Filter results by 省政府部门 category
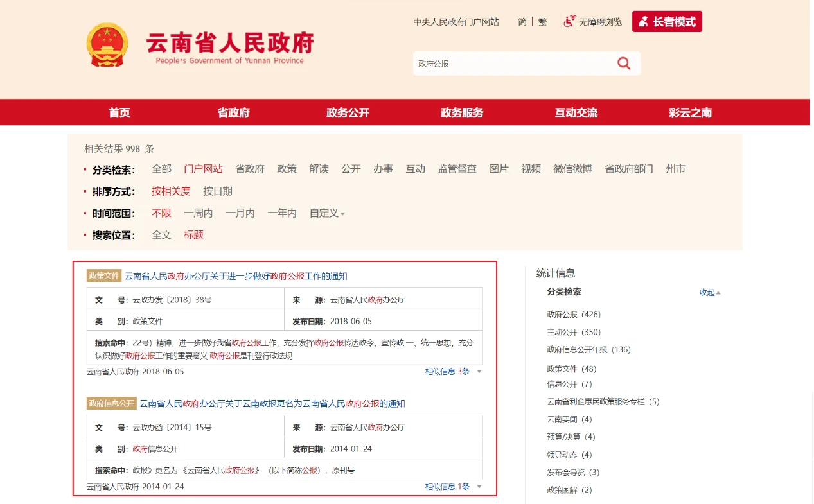Viewport: 814px width, 504px height. (x=629, y=169)
